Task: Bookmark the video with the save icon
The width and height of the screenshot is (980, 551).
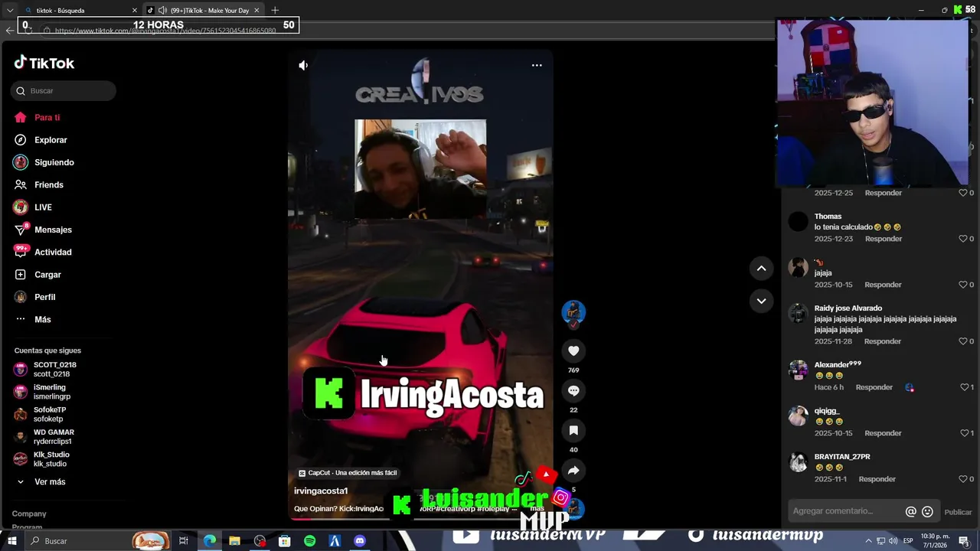Action: [x=573, y=430]
